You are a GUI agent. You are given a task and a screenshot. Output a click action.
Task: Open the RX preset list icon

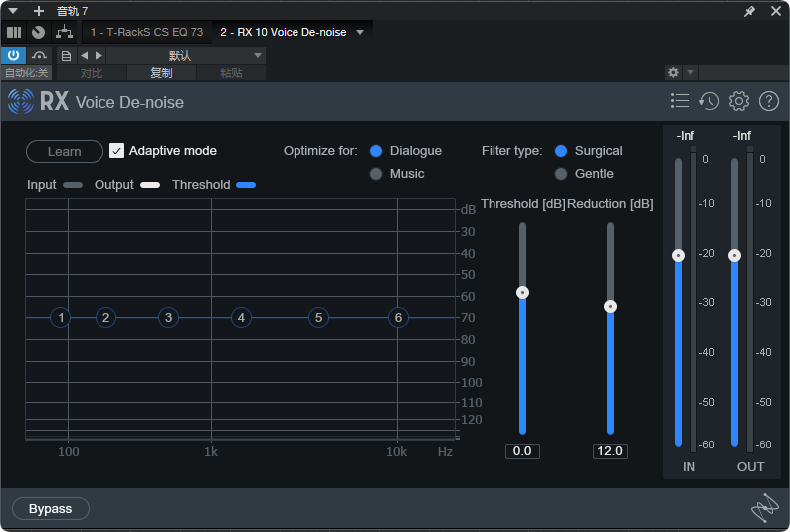(680, 101)
